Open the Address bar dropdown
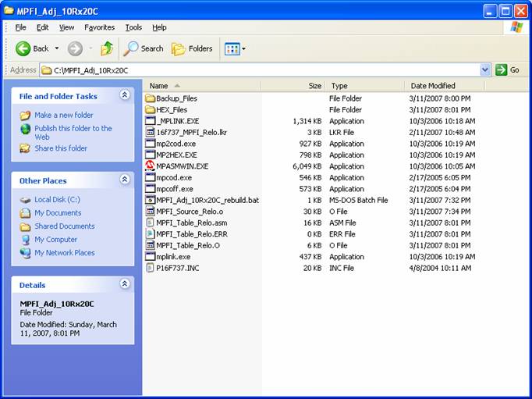Screen dimensions: 532x399 point(485,70)
